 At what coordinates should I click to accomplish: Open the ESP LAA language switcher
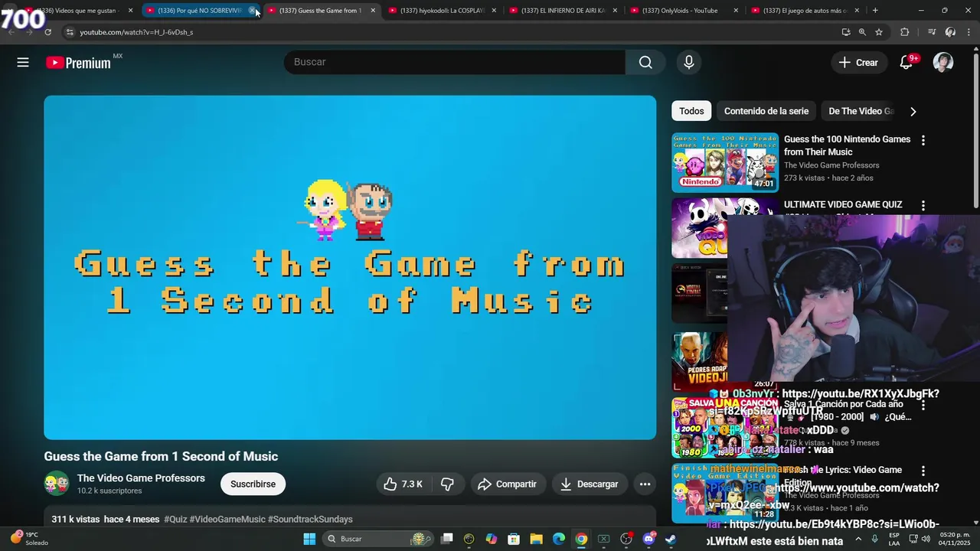[x=893, y=539]
